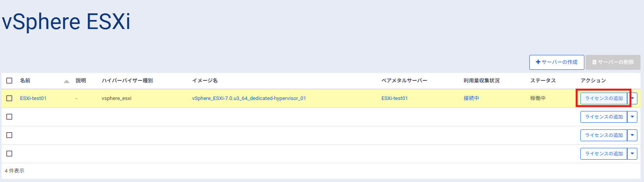Check the fourth row's checkbox
The height and width of the screenshot is (182, 644).
9,154
